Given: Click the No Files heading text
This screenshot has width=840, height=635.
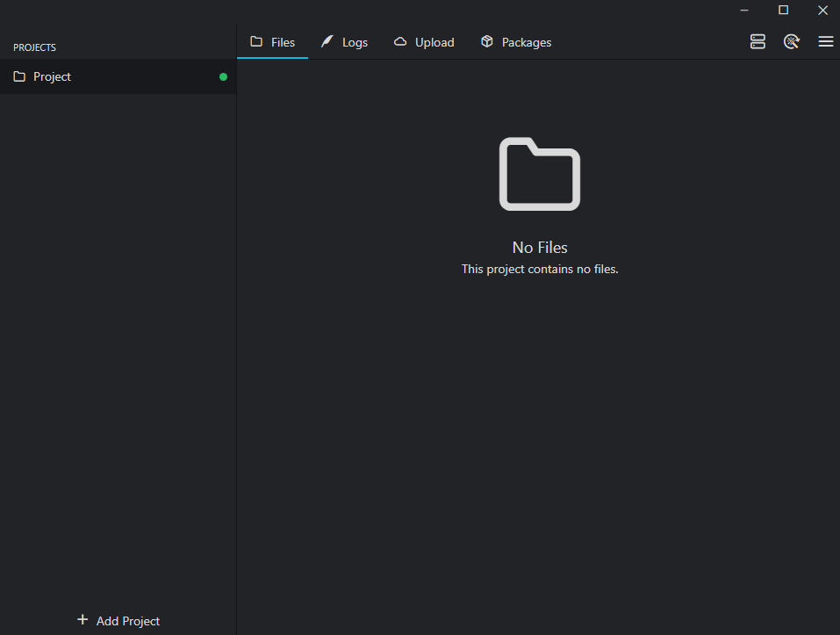Looking at the screenshot, I should (540, 248).
